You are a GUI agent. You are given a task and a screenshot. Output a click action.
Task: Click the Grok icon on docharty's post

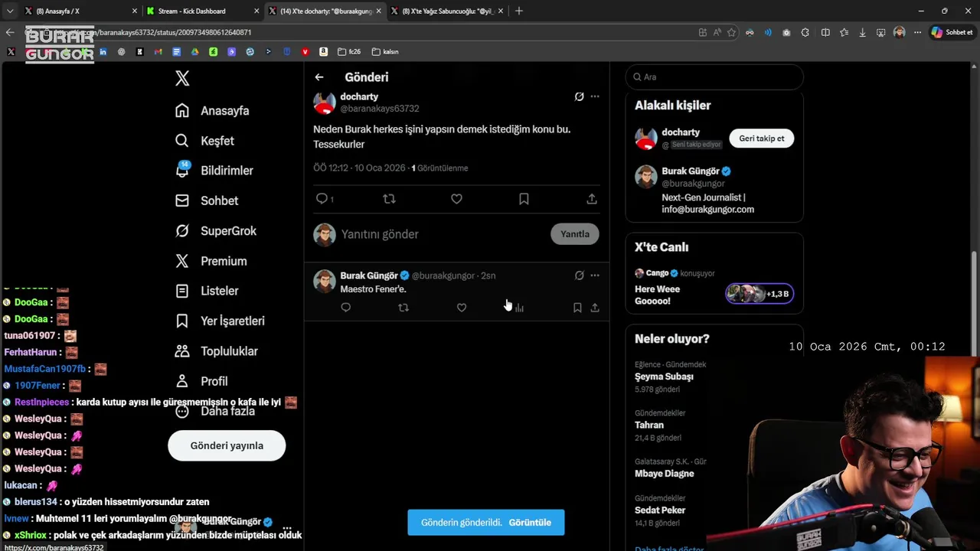[x=580, y=96]
